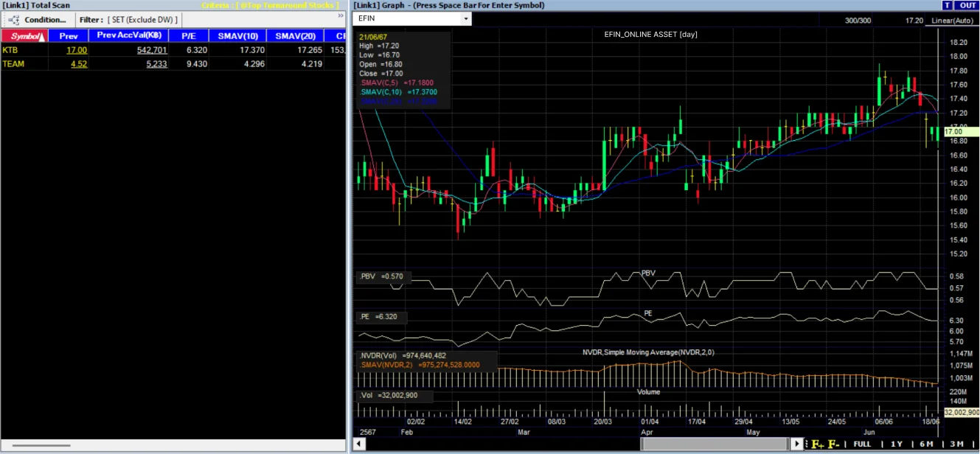Viewport: 980px width, 454px height.
Task: Switch chart range to FULL
Action: [x=862, y=444]
